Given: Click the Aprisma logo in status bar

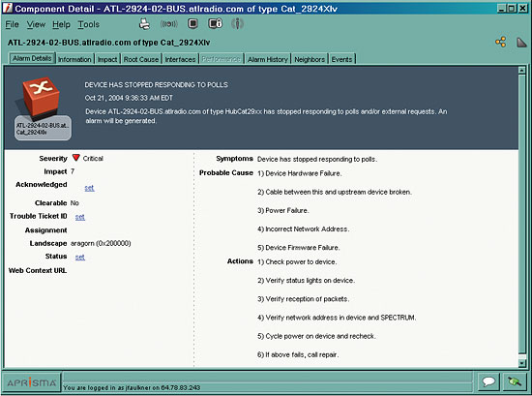Looking at the screenshot, I should [32, 382].
